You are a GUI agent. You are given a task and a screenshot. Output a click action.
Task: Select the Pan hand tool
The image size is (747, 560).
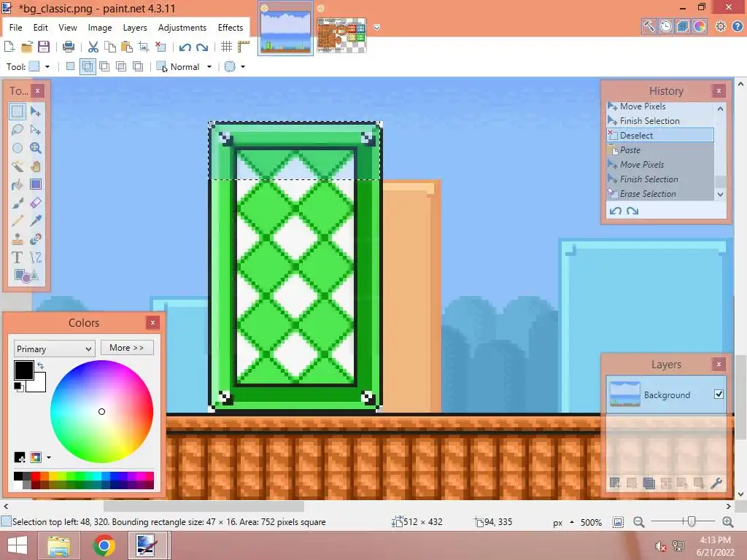pyautogui.click(x=36, y=166)
